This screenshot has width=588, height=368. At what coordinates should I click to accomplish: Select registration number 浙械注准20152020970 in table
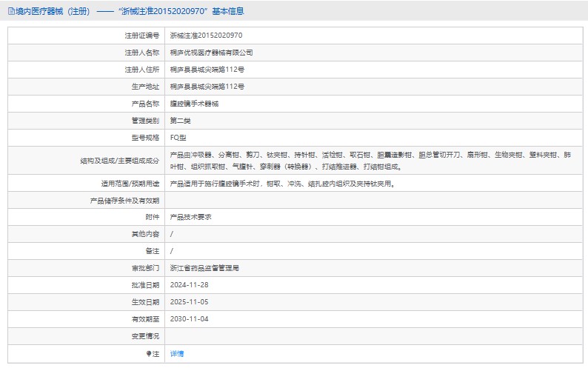(206, 36)
